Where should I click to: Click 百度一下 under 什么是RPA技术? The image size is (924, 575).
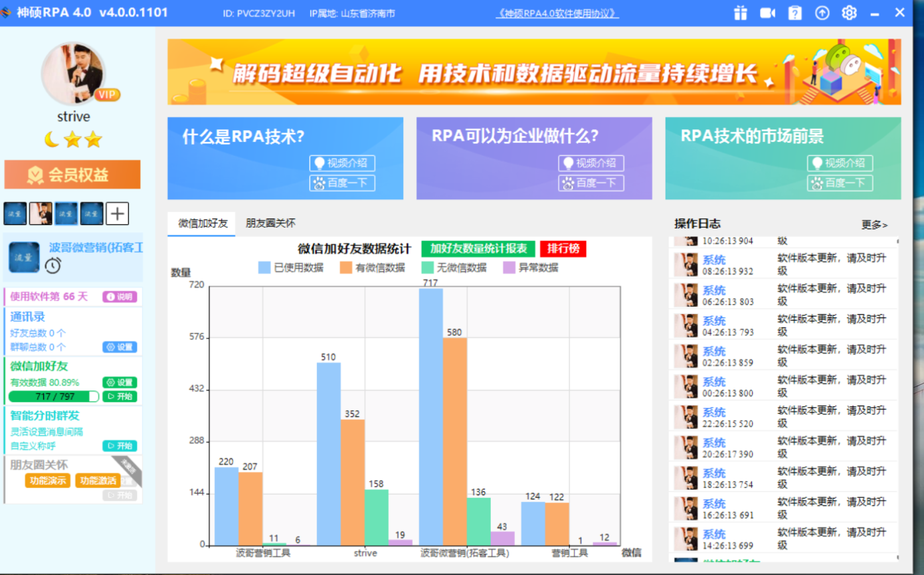pos(342,183)
